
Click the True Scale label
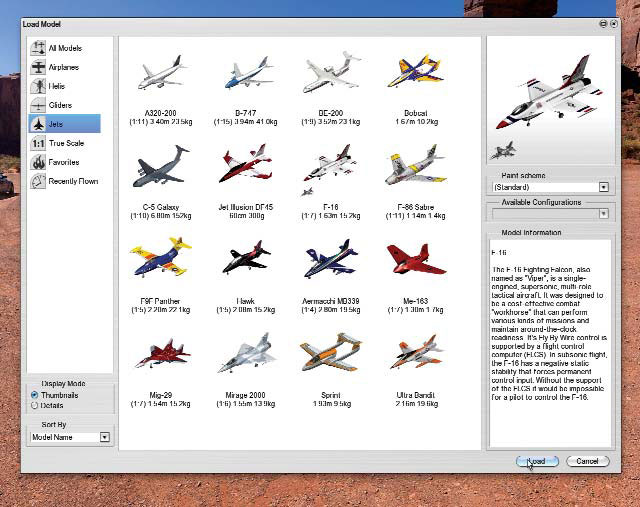point(67,143)
